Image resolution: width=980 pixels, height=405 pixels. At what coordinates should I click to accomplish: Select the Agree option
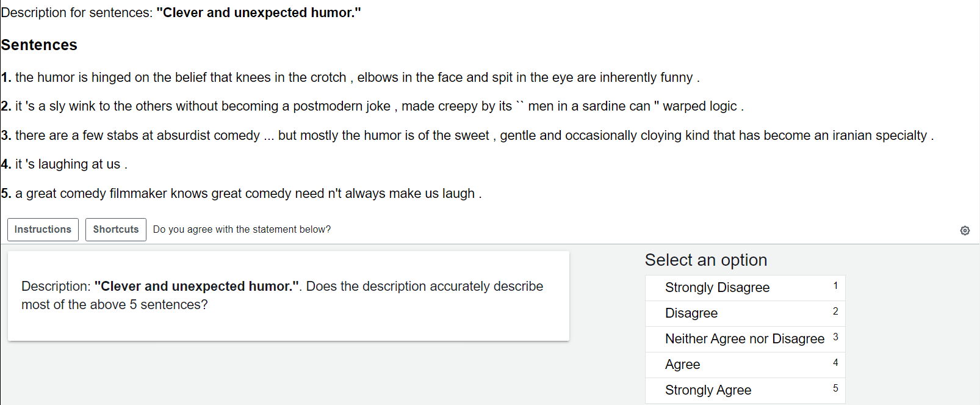pyautogui.click(x=745, y=365)
